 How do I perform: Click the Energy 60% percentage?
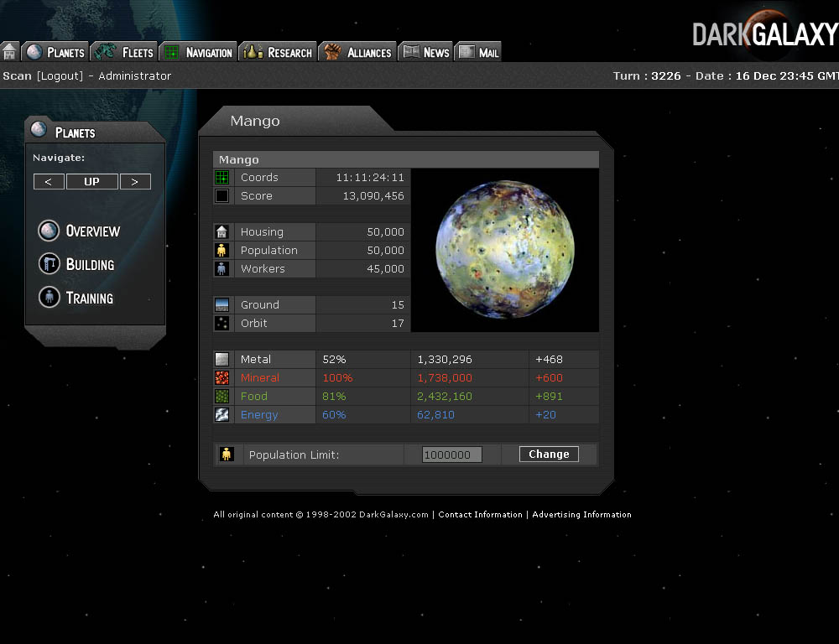click(335, 415)
